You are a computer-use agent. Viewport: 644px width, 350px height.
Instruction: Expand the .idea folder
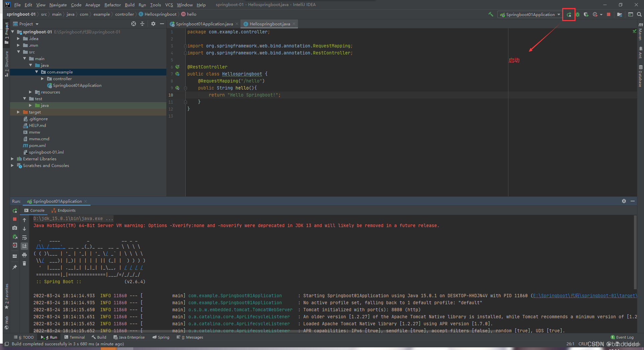(x=19, y=39)
